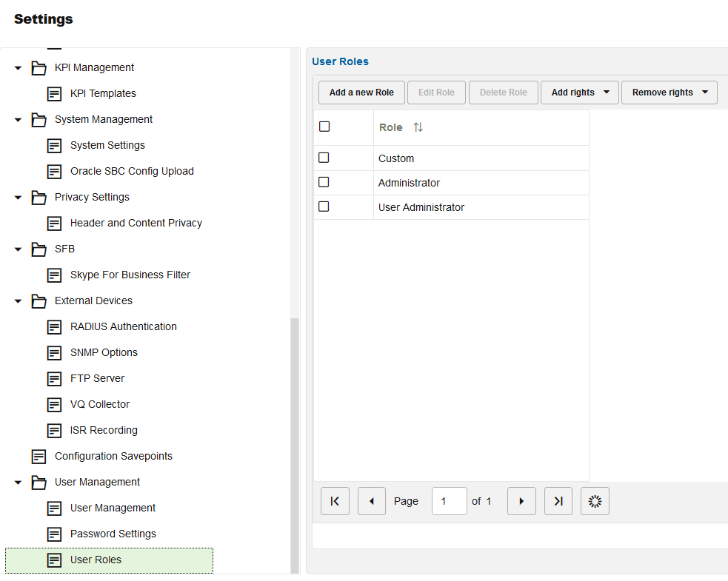This screenshot has width=728, height=581.
Task: Go to next page of roles
Action: [521, 501]
